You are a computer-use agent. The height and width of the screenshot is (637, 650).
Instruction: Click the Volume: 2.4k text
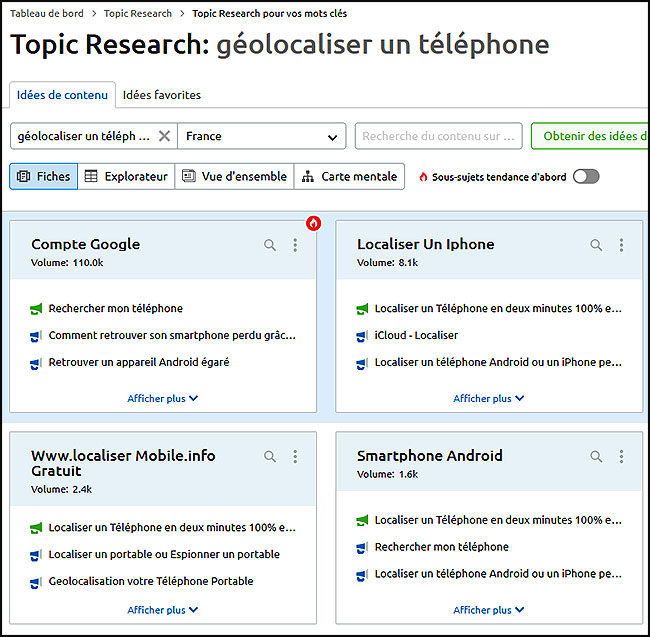point(61,489)
